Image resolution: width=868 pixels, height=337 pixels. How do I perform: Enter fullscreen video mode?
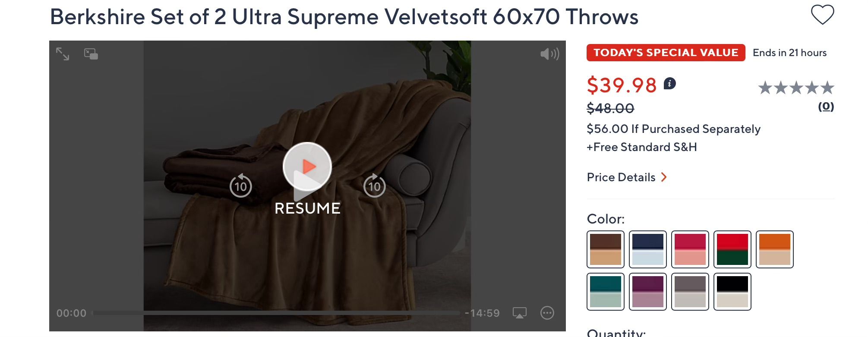(x=63, y=54)
